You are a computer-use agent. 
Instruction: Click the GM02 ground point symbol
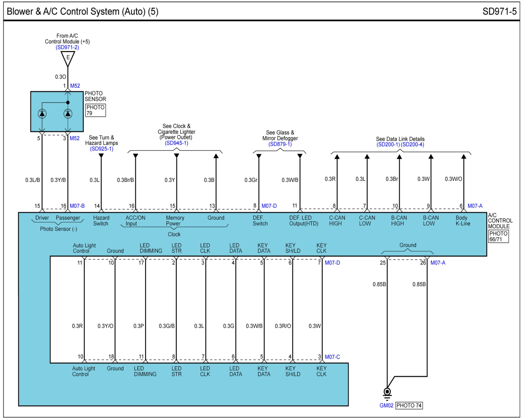[387, 392]
